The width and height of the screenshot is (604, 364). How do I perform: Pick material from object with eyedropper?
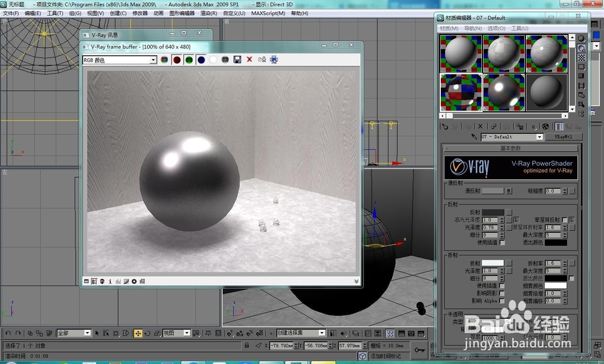(x=474, y=136)
